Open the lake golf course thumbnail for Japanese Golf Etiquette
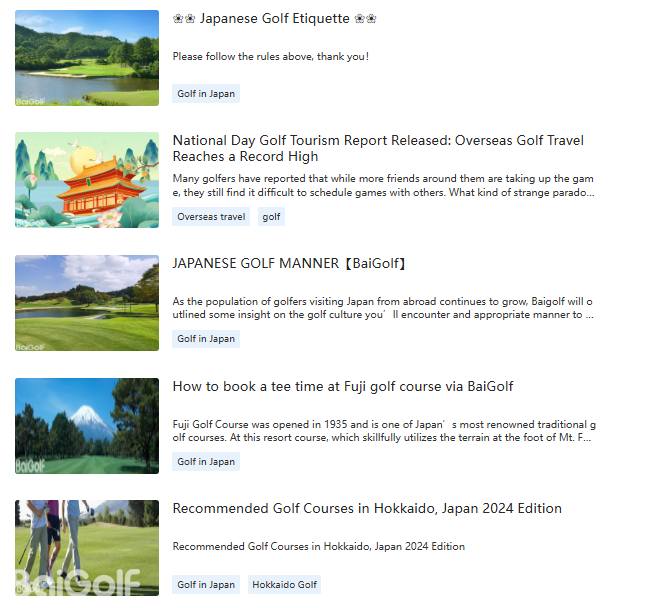This screenshot has height=608, width=650. 87,58
